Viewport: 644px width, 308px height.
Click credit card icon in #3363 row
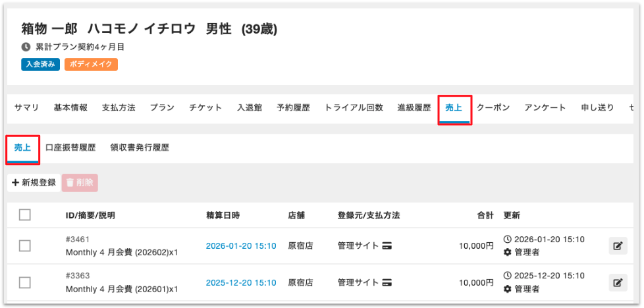click(x=387, y=282)
